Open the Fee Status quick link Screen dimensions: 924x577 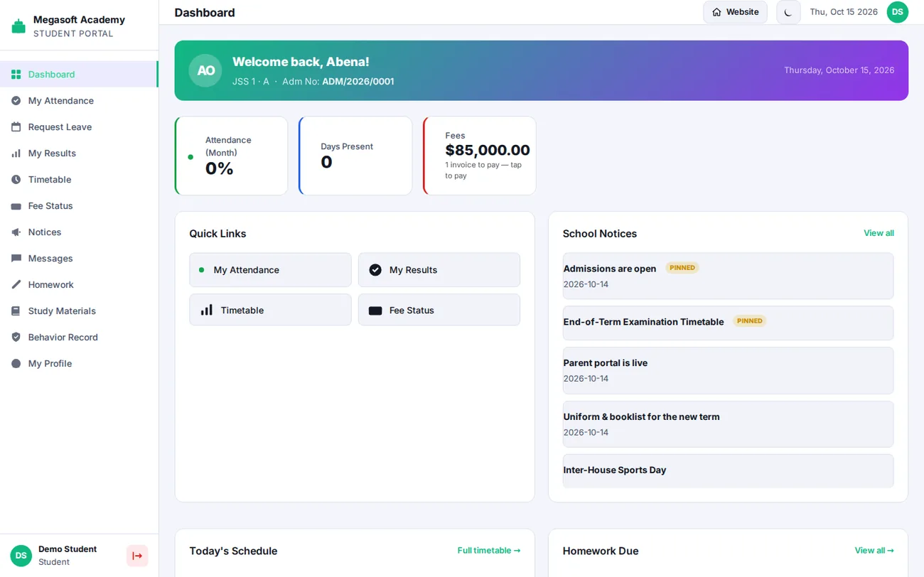tap(439, 311)
